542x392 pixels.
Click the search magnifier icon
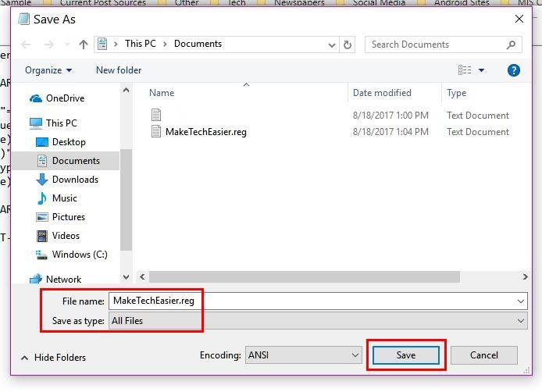[511, 45]
